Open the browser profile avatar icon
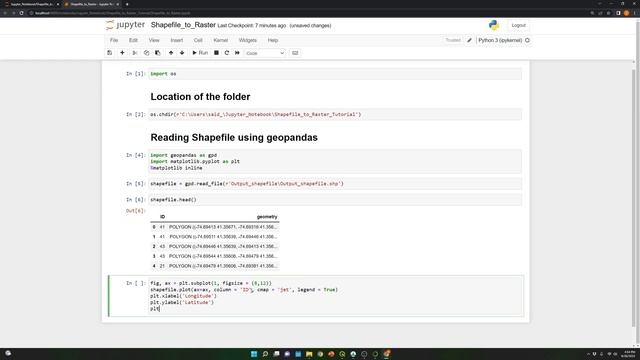The width and height of the screenshot is (640, 360). coord(626,13)
